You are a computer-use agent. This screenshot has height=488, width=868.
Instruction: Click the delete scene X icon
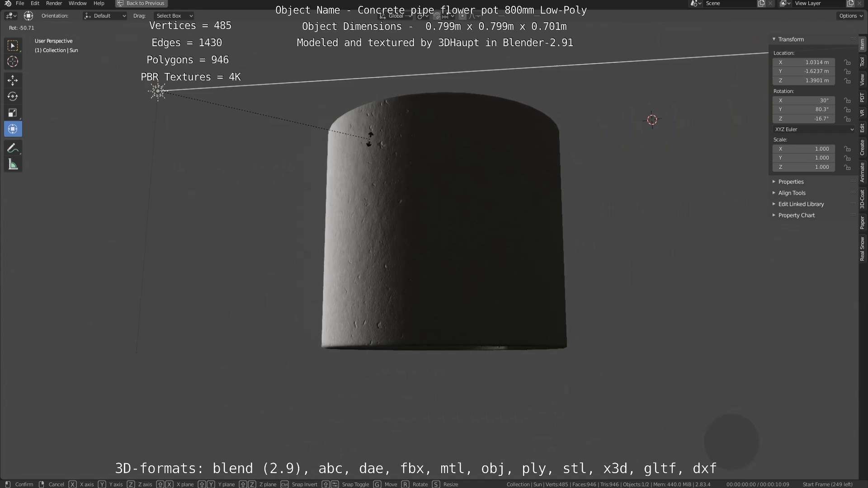pos(770,3)
